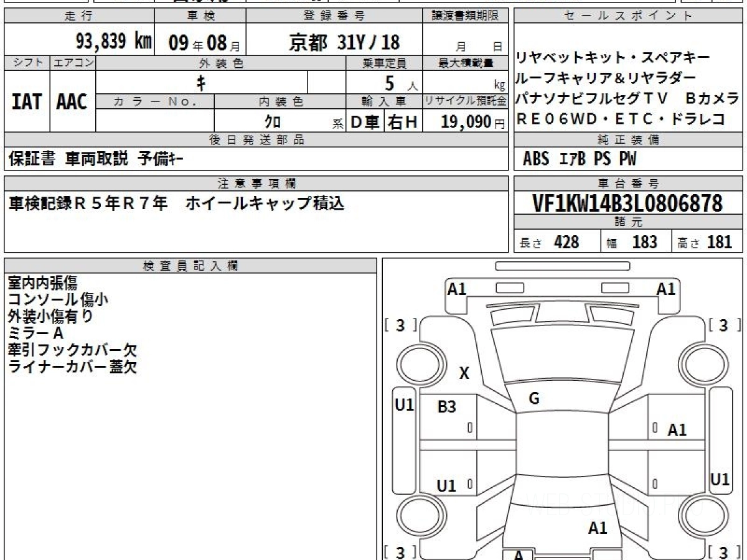
Task: Click the D車 import cell
Action: 365,122
